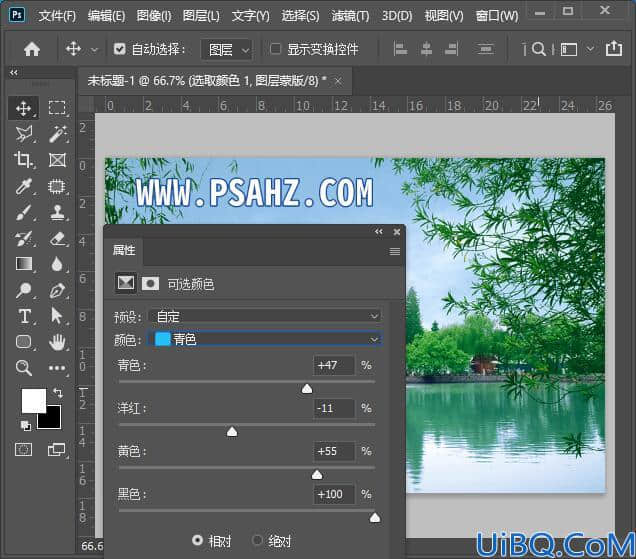Select the Pen tool
The height and width of the screenshot is (559, 636).
coord(57,290)
